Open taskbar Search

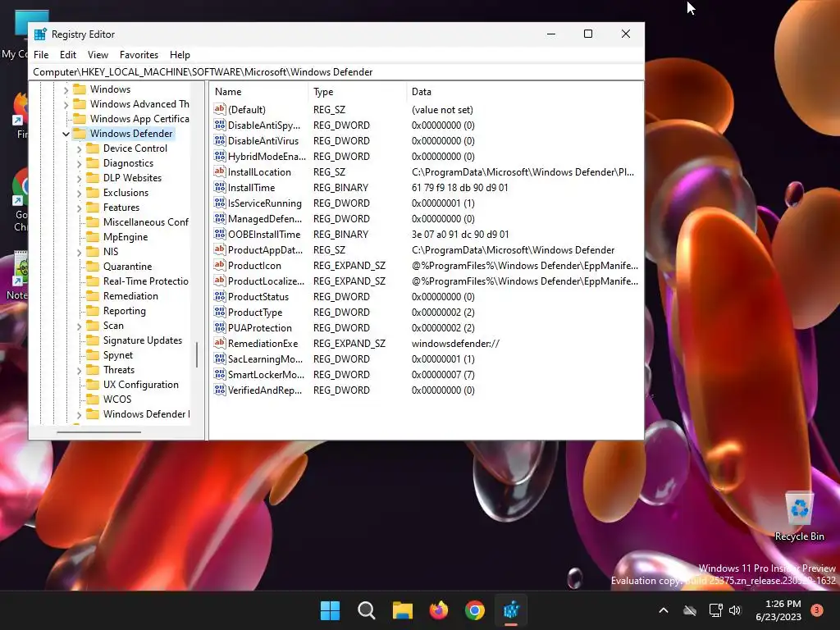point(367,610)
